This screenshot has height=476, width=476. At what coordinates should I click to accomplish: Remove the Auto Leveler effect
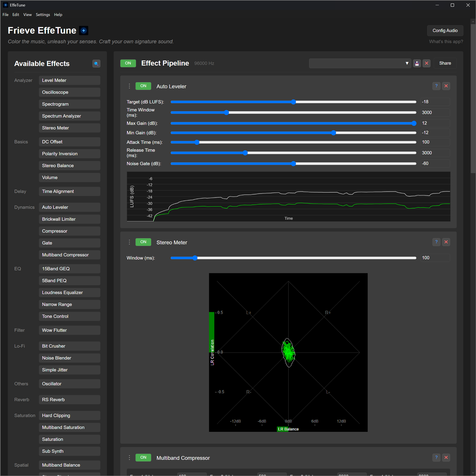click(x=446, y=86)
